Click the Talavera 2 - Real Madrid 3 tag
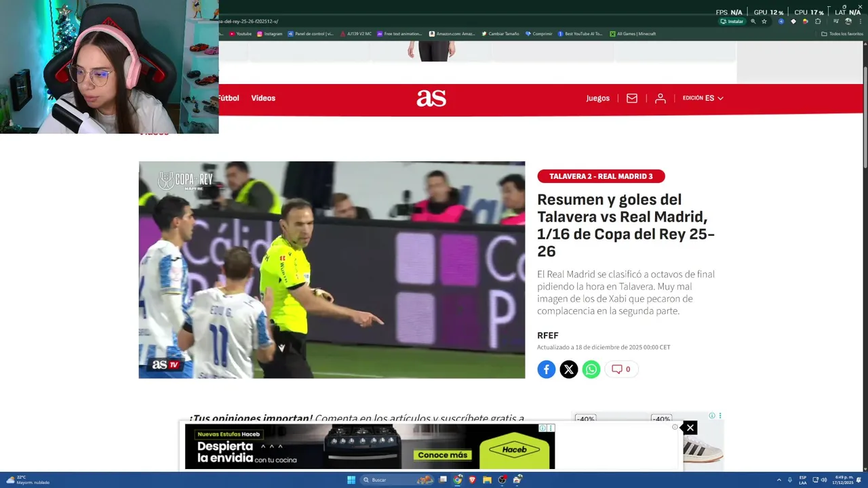The height and width of the screenshot is (488, 868). (x=601, y=176)
